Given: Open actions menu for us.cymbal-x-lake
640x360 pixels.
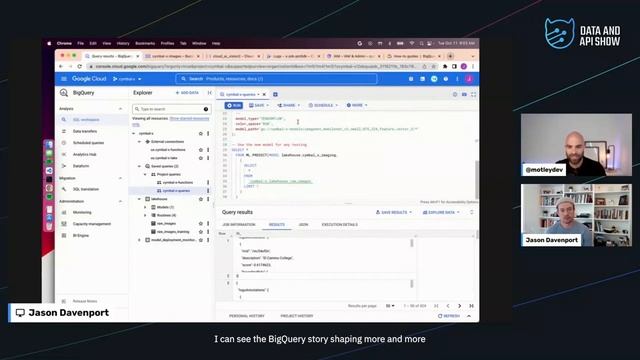Looking at the screenshot, I should 208,158.
